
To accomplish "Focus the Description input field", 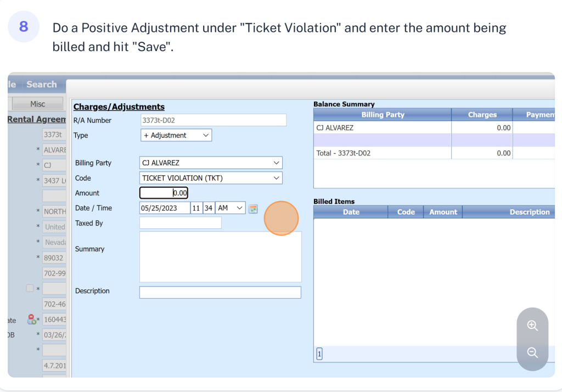I will (x=220, y=292).
